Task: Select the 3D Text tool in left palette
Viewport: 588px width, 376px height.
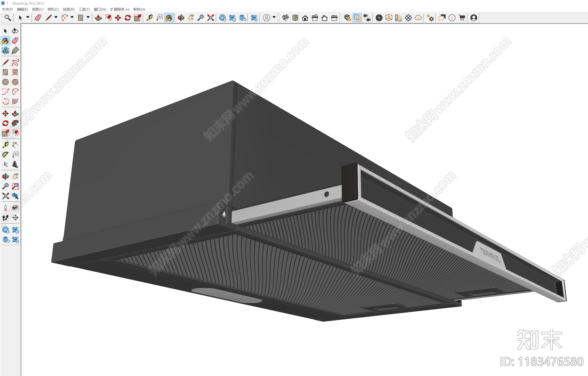Action: (15, 164)
